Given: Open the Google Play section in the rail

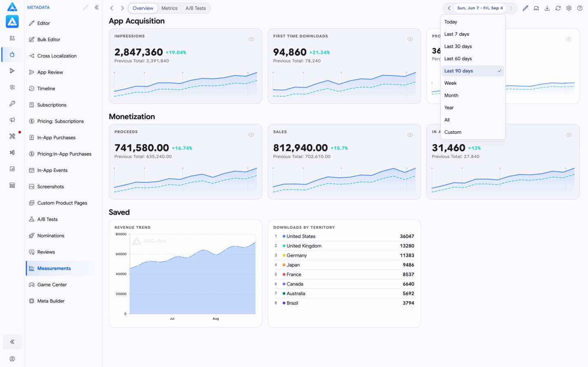Looking at the screenshot, I should (12, 71).
